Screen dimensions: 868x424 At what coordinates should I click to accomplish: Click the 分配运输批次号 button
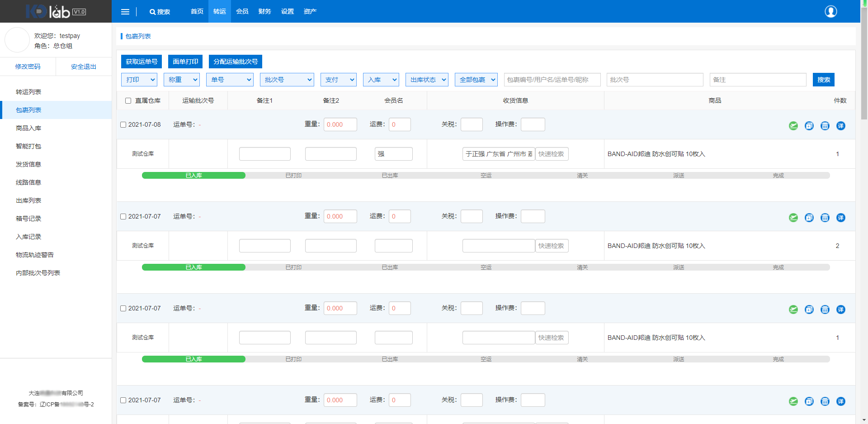coord(236,62)
